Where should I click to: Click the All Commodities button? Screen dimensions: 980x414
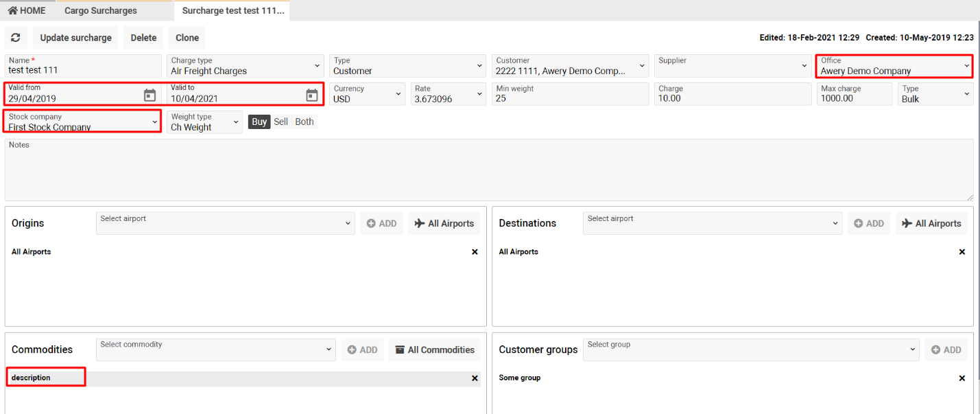[434, 349]
